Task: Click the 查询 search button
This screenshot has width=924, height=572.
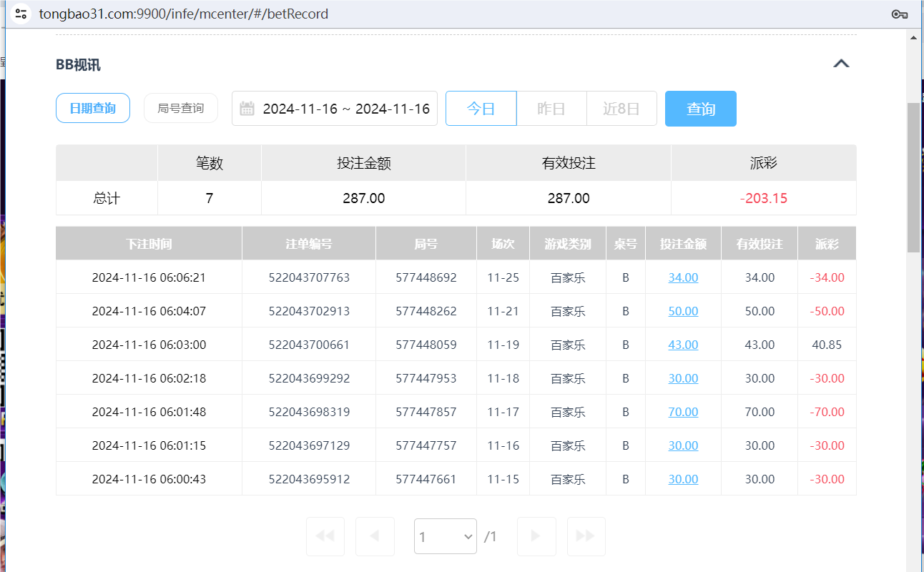Action: click(700, 108)
